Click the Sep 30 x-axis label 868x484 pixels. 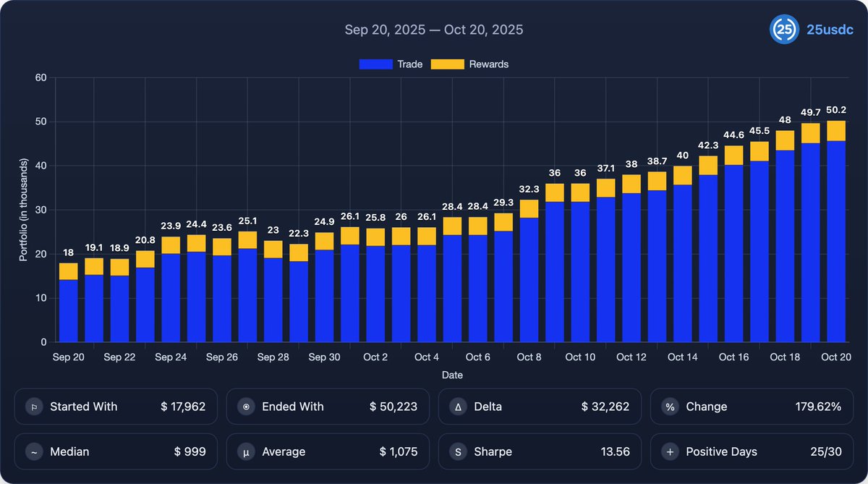coord(324,357)
